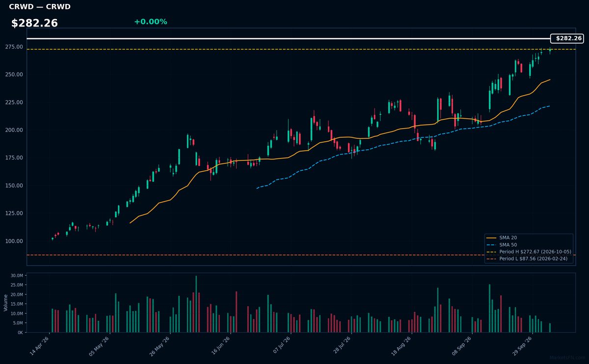Click the 08 Sep '26 date label
This screenshot has width=589, height=364.
click(x=461, y=346)
